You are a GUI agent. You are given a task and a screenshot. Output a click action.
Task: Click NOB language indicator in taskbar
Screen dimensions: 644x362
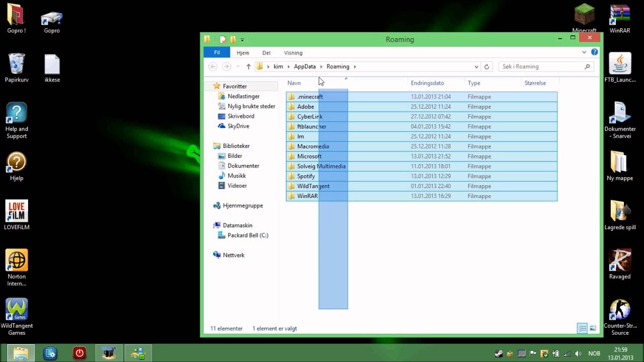594,353
